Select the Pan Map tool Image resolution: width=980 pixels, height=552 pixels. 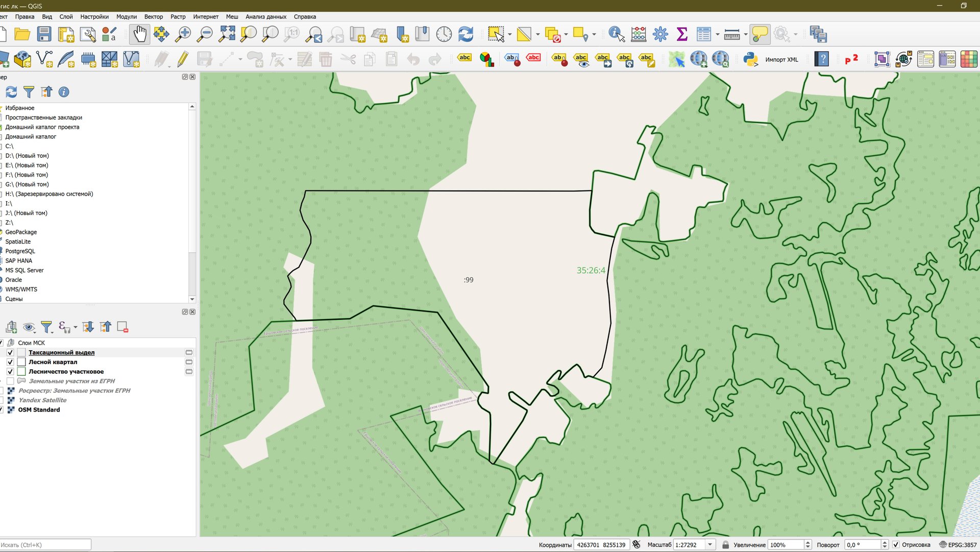click(139, 34)
